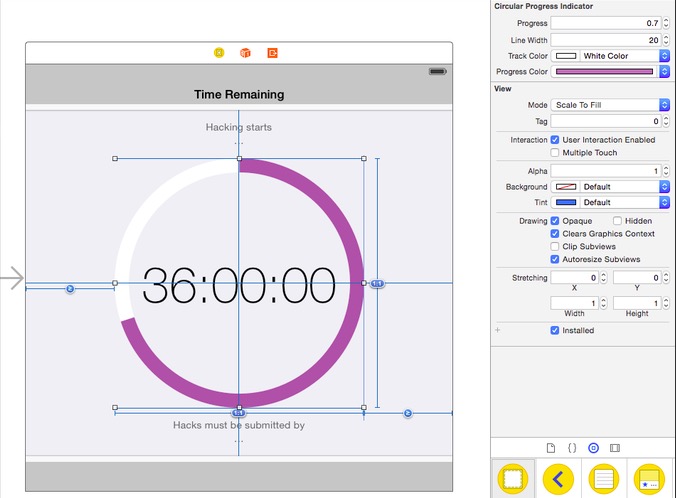Toggle the Opaque checkbox
676x498 pixels.
(555, 221)
